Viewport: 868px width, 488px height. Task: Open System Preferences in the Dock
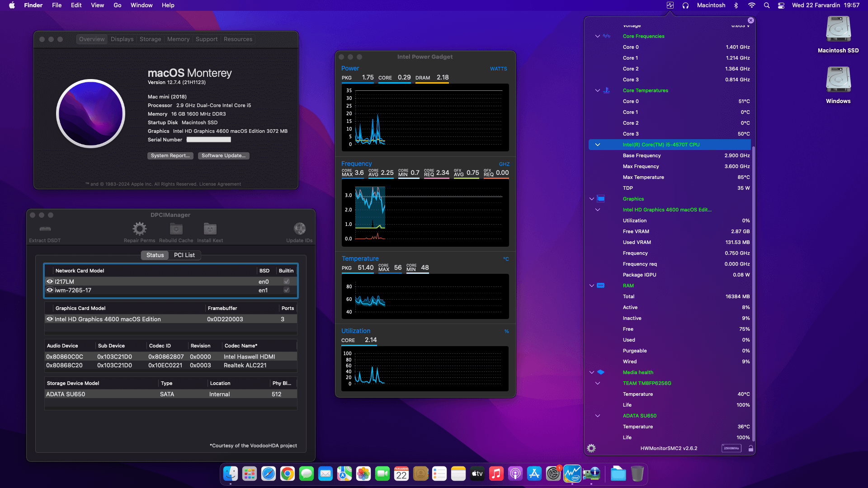pos(553,474)
